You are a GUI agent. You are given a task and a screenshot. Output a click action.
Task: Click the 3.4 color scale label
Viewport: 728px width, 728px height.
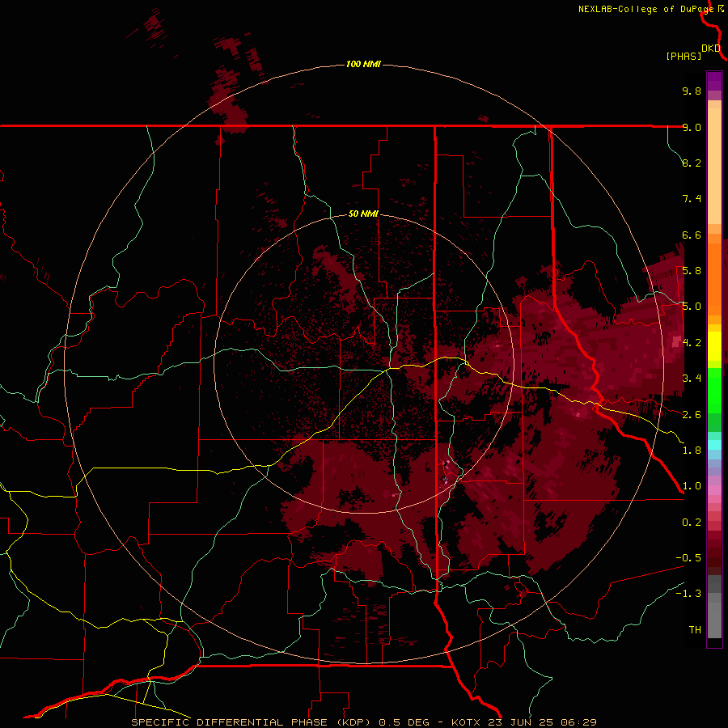692,379
